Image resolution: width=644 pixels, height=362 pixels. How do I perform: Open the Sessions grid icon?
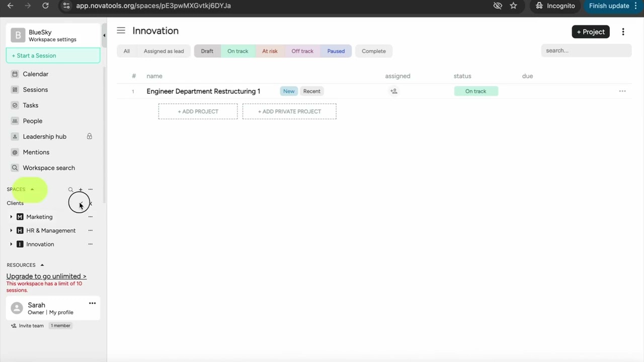point(15,89)
